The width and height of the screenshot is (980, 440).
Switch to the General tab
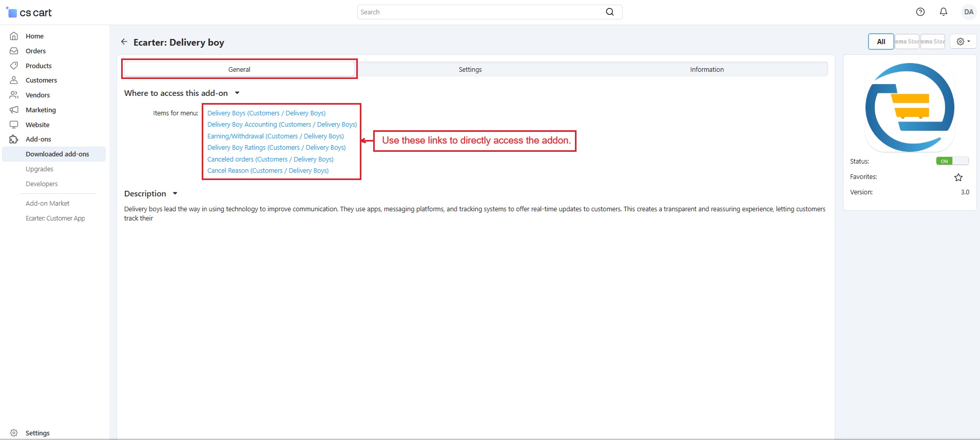tap(239, 69)
